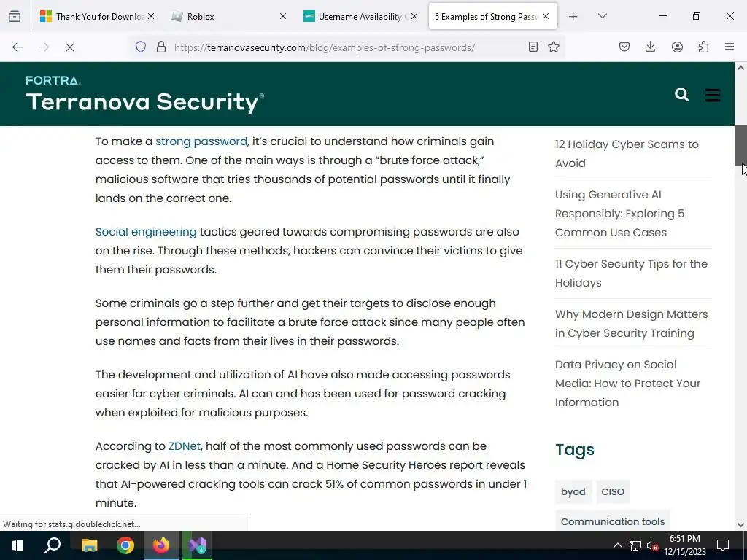Open Why Modern Design Matters article
The image size is (747, 560).
tap(631, 324)
